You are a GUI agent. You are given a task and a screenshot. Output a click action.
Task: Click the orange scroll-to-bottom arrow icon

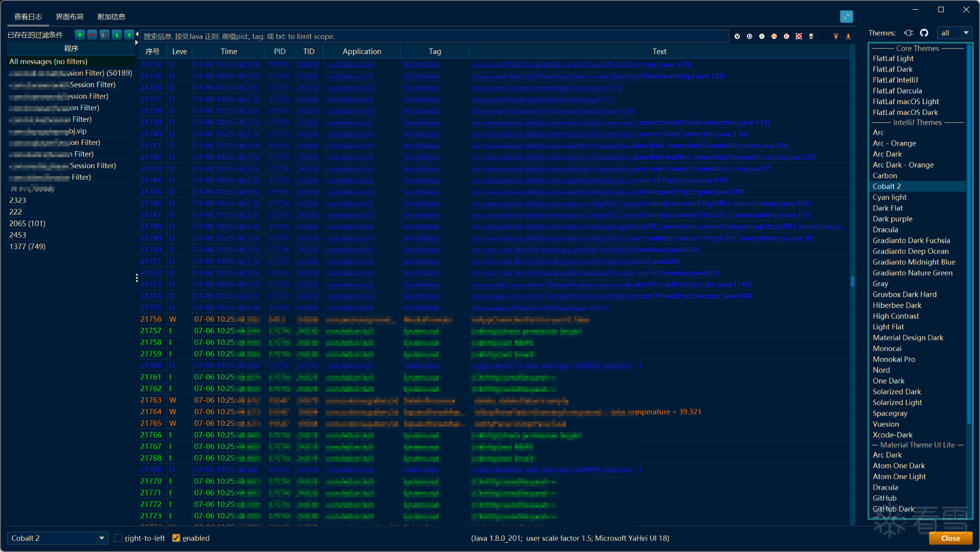tap(848, 36)
